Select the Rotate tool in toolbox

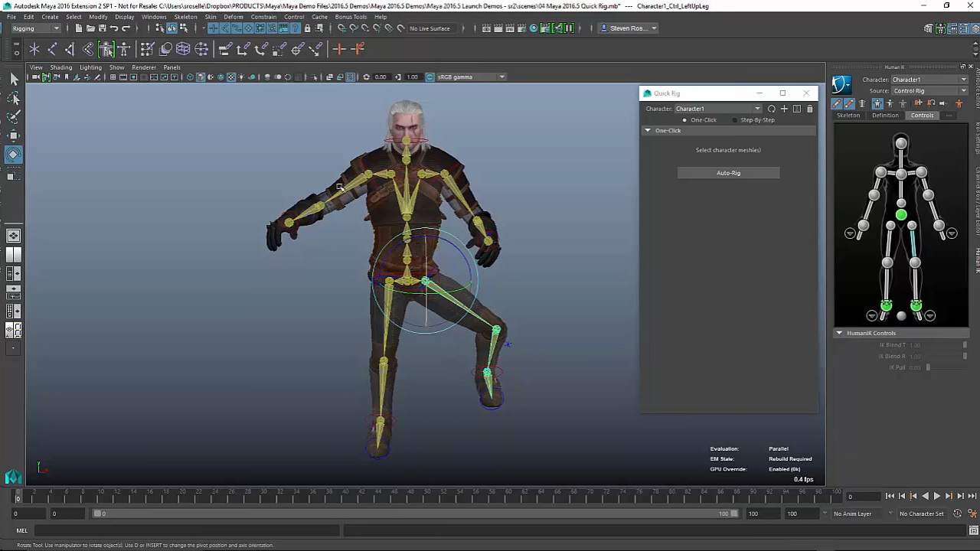13,155
